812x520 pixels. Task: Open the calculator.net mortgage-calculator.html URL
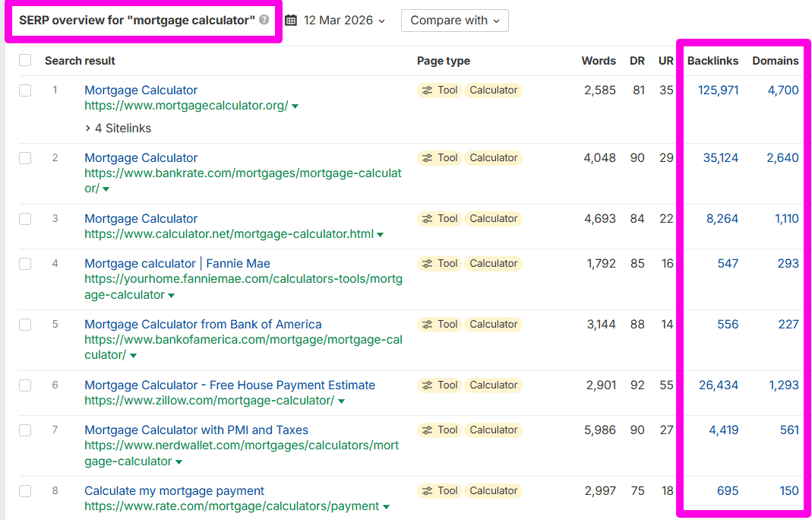[x=229, y=234]
